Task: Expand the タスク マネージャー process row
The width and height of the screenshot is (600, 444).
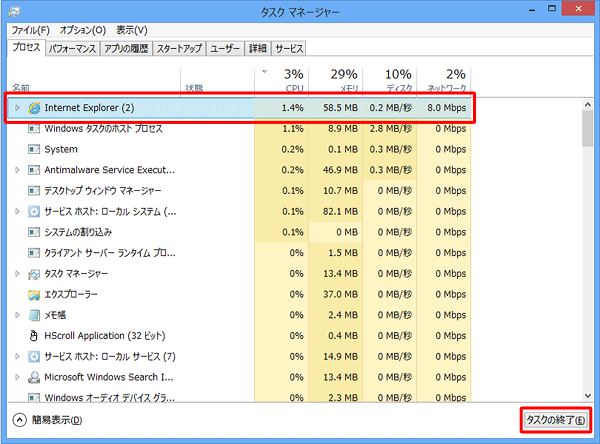Action: coord(17,273)
